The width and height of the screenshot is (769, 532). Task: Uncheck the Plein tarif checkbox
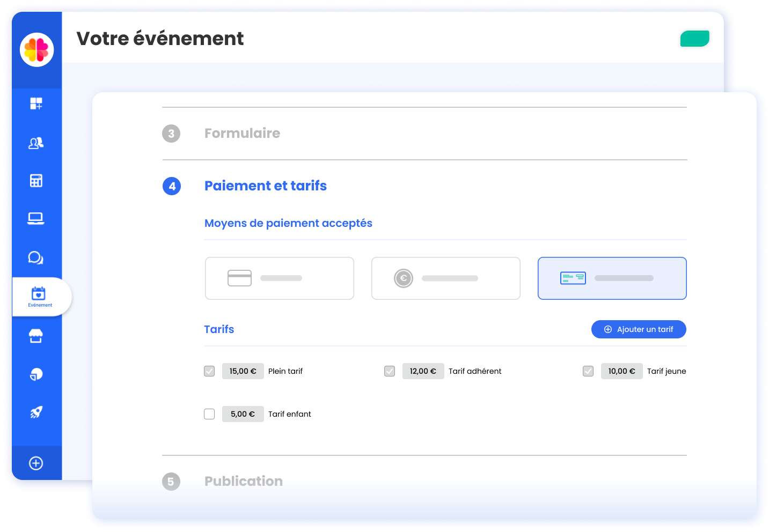(209, 371)
